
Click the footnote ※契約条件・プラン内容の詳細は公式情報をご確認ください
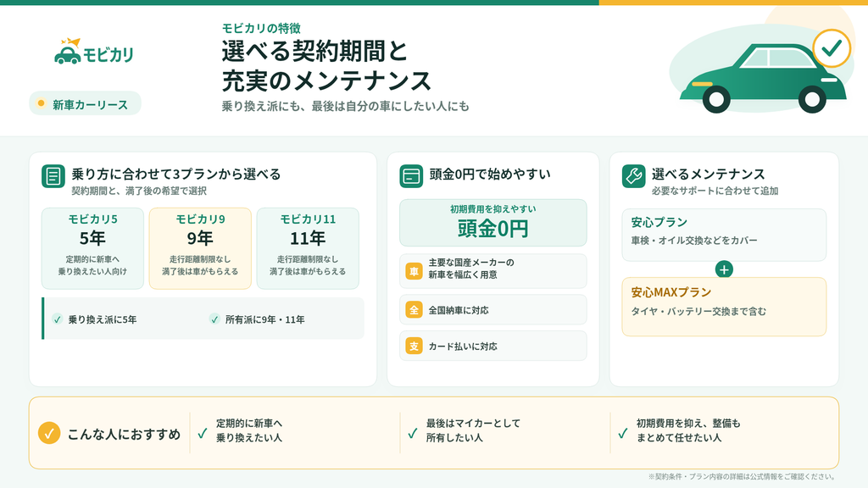click(742, 476)
